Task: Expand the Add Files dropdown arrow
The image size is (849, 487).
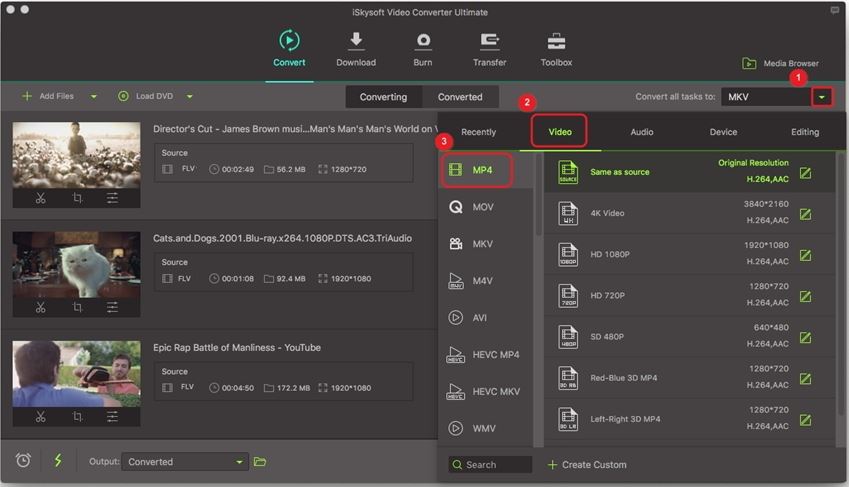Action: [x=94, y=97]
